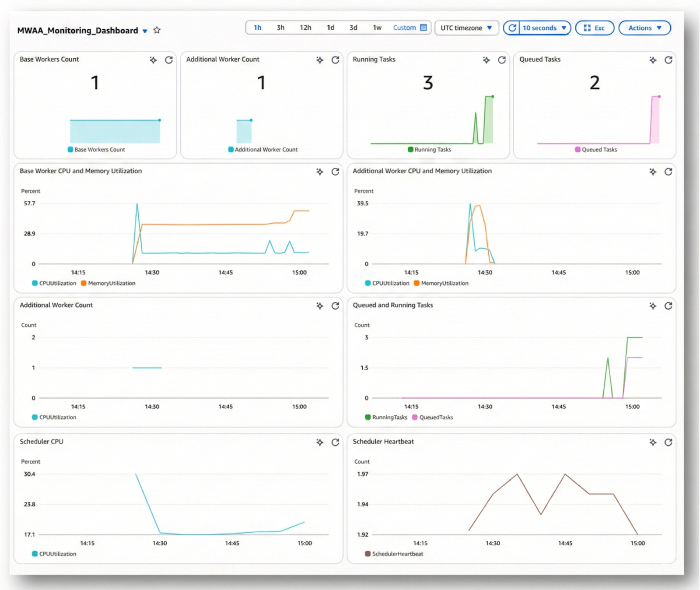Open the MWAA_Monitoring_Dashboard name switcher arrow

145,31
